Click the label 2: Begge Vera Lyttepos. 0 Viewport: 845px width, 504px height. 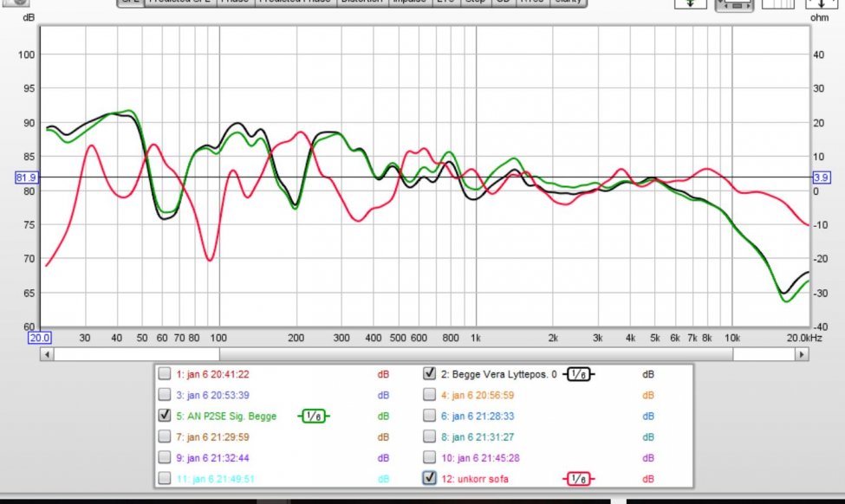499,374
